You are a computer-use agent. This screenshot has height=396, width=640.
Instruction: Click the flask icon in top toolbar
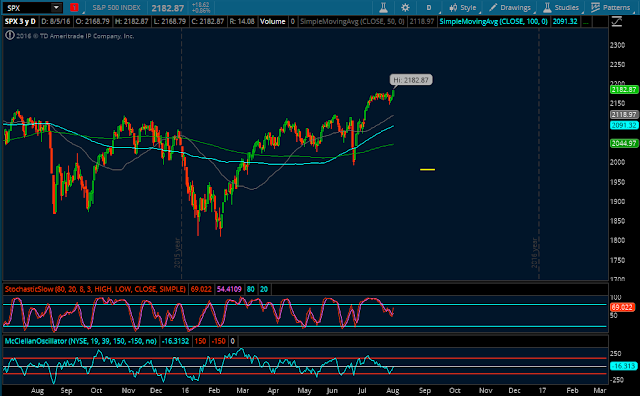[x=383, y=7]
